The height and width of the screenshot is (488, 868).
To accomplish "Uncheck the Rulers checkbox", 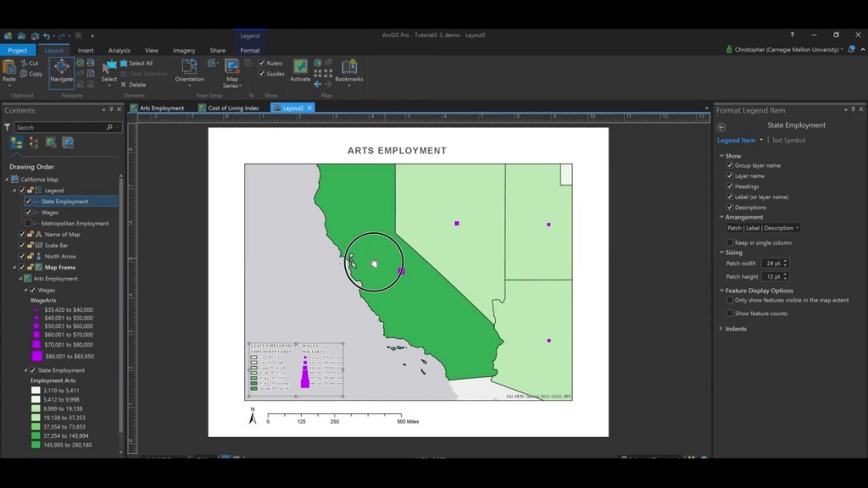I will [261, 63].
